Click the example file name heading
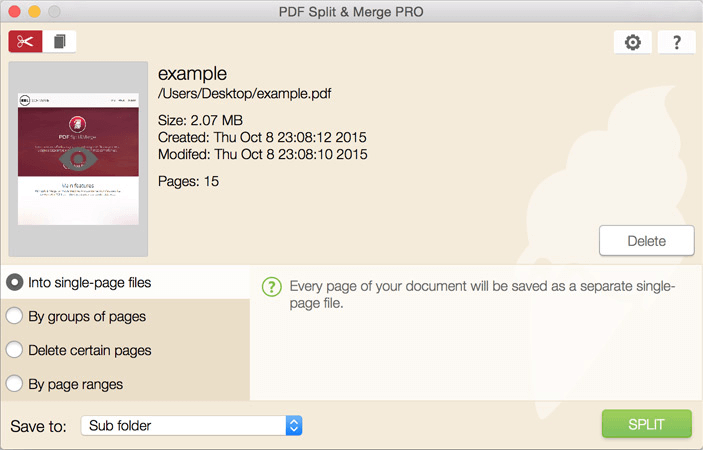This screenshot has height=450, width=703. tap(193, 74)
